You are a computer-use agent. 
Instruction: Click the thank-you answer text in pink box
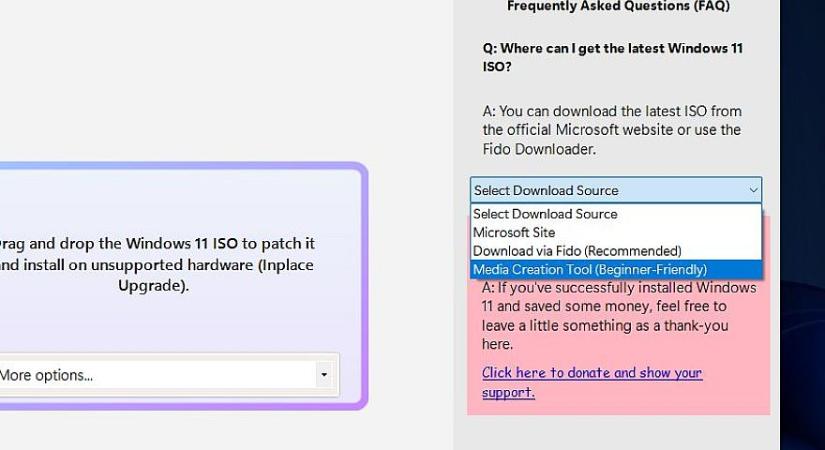(x=619, y=316)
